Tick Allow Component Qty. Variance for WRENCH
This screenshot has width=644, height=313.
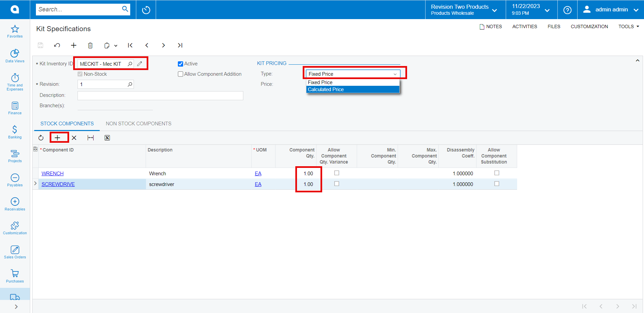coord(337,173)
